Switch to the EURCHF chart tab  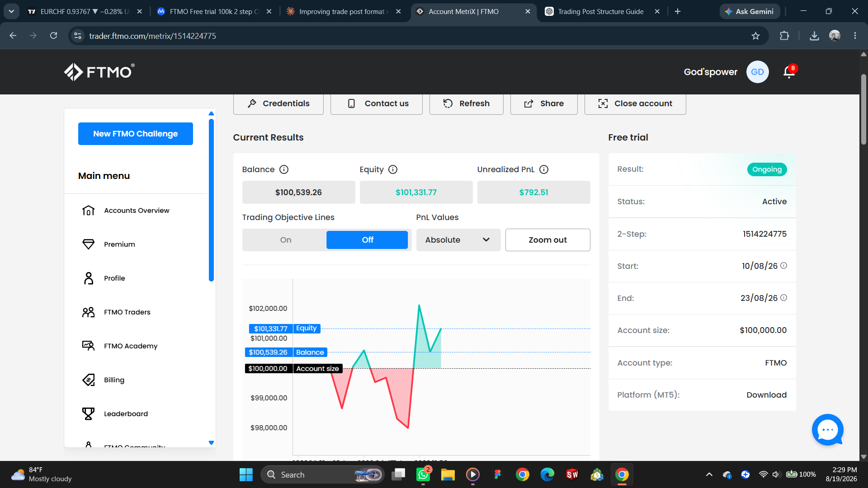(x=84, y=11)
